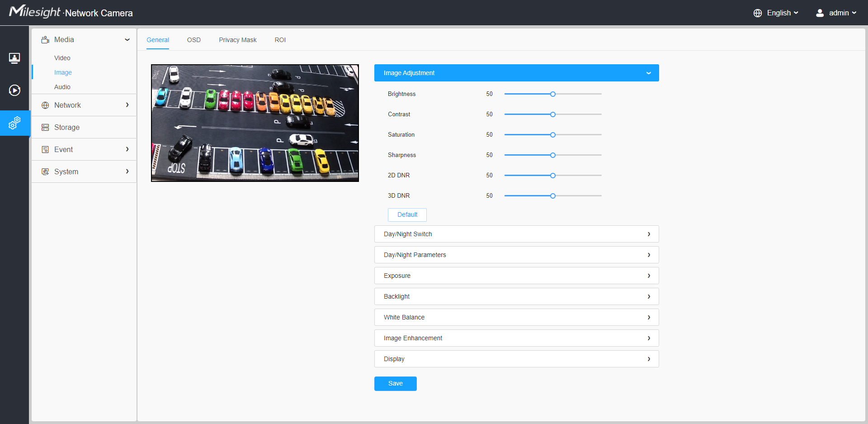Image resolution: width=868 pixels, height=424 pixels.
Task: Click the camera preview image
Action: tap(255, 123)
